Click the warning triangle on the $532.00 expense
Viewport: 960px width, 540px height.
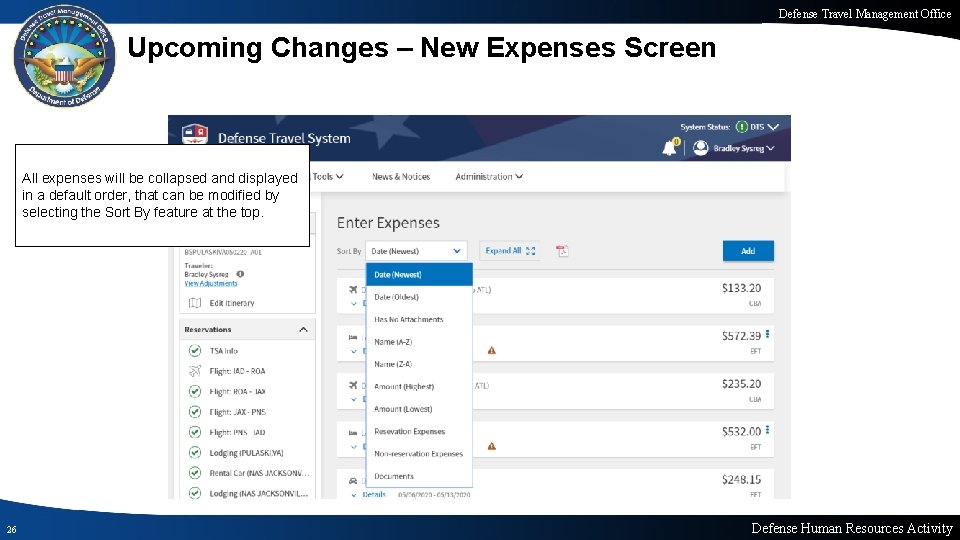492,446
